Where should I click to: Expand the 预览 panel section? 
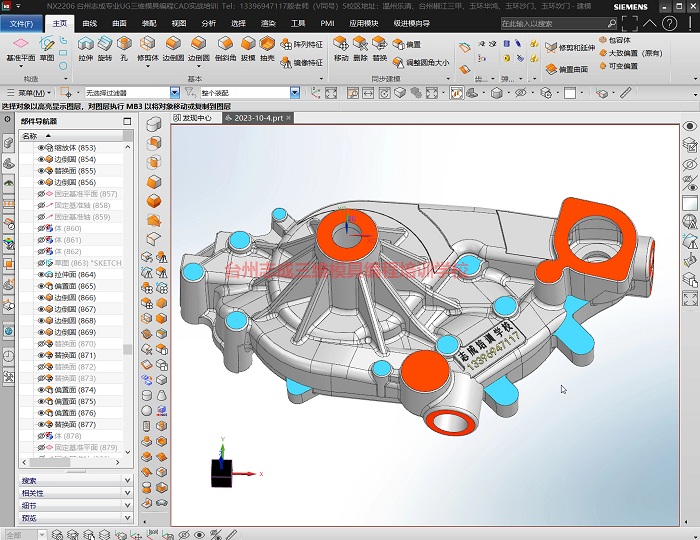(76, 518)
